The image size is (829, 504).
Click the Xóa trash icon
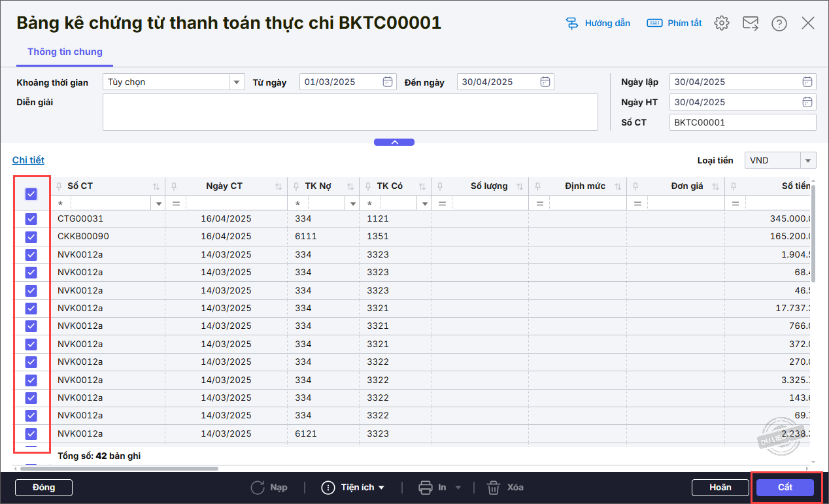[x=494, y=488]
